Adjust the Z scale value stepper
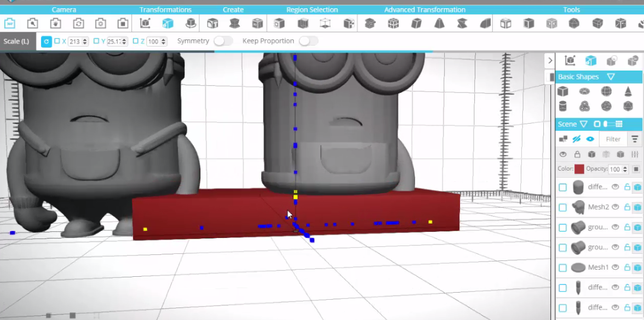Screen dimensions: 644x320 [163, 42]
